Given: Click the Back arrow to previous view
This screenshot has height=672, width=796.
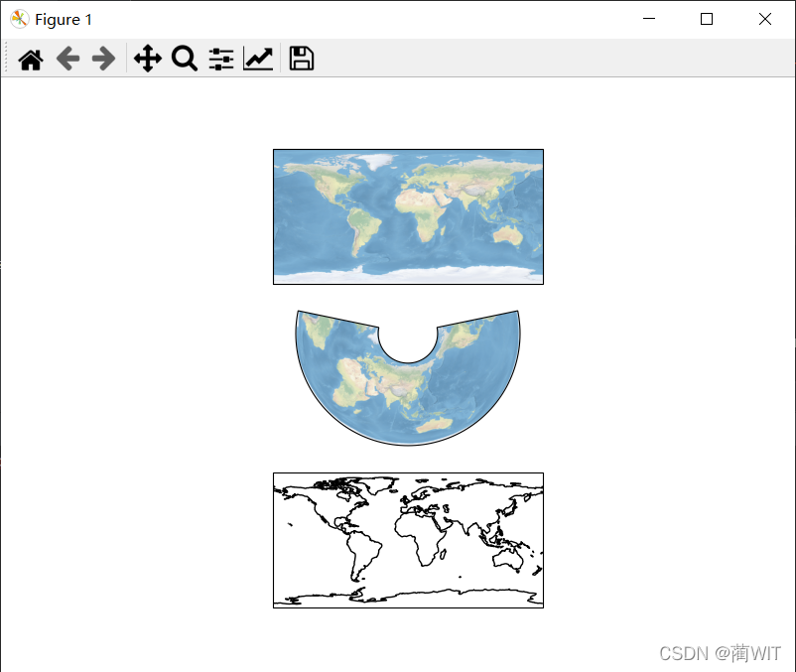Looking at the screenshot, I should tap(66, 59).
